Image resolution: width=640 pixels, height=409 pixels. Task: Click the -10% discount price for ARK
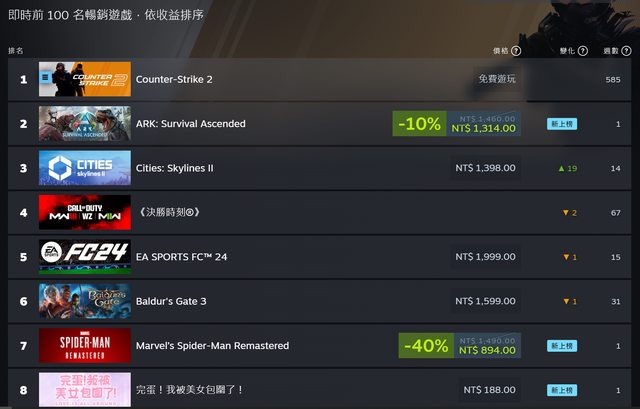tap(456, 124)
